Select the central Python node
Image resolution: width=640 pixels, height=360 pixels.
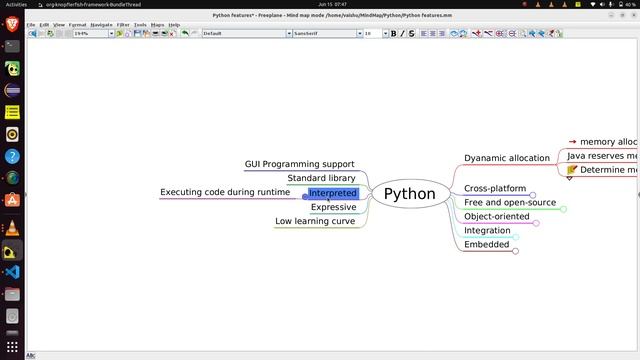click(410, 194)
